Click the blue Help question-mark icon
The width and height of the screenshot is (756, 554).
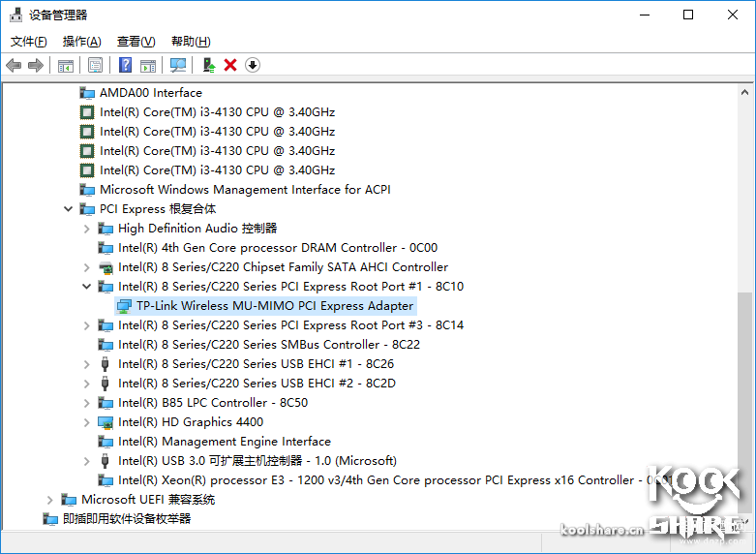pos(126,65)
